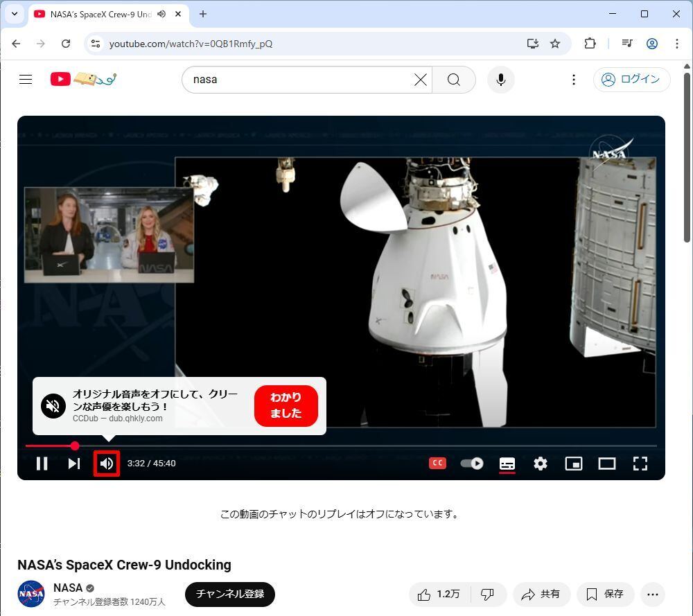
Task: Seek on the red video progress bar
Action: click(x=341, y=446)
